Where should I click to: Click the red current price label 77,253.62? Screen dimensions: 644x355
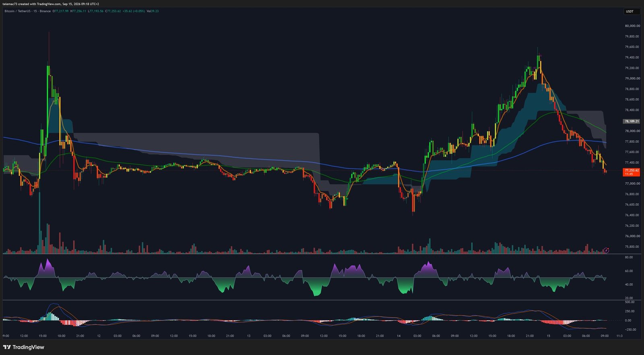tap(632, 172)
